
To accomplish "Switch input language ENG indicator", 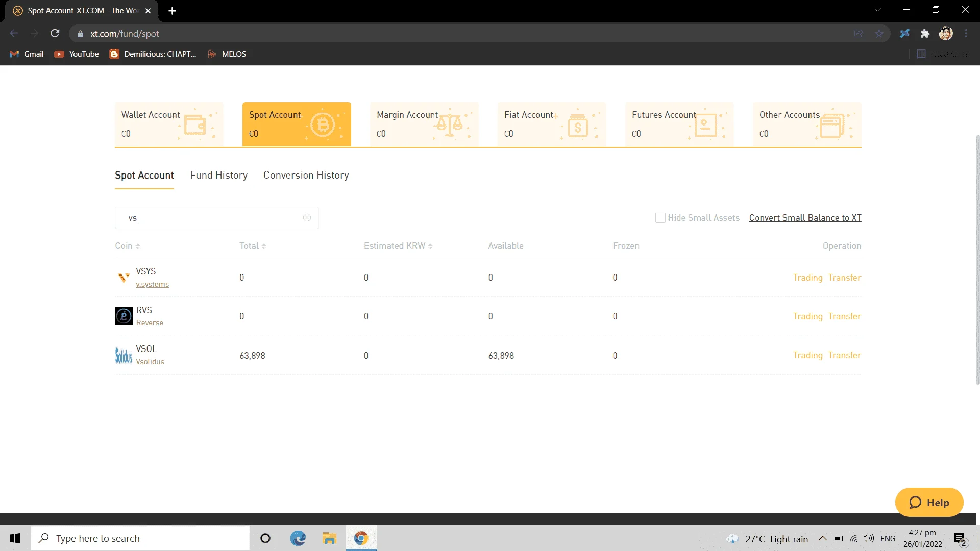I will pyautogui.click(x=888, y=539).
